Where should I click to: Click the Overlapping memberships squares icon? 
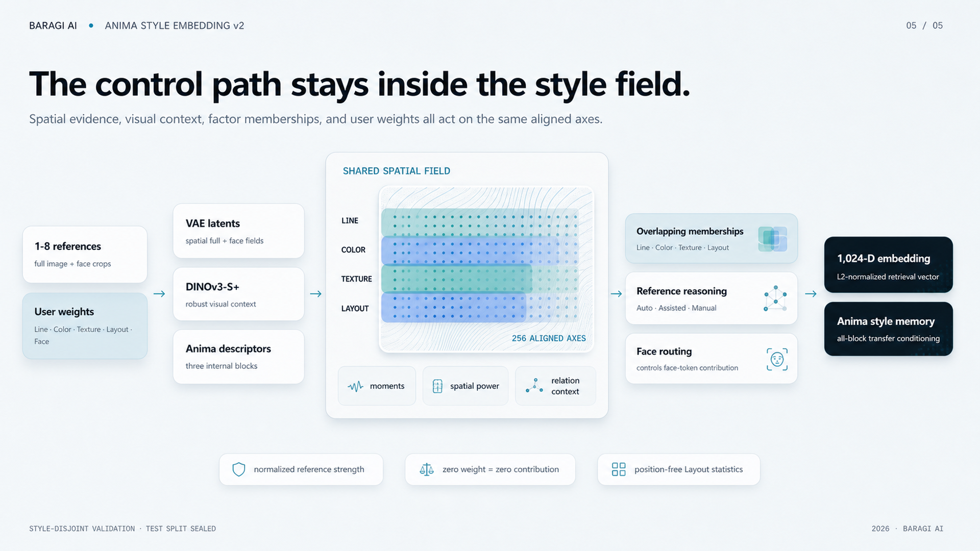click(772, 239)
